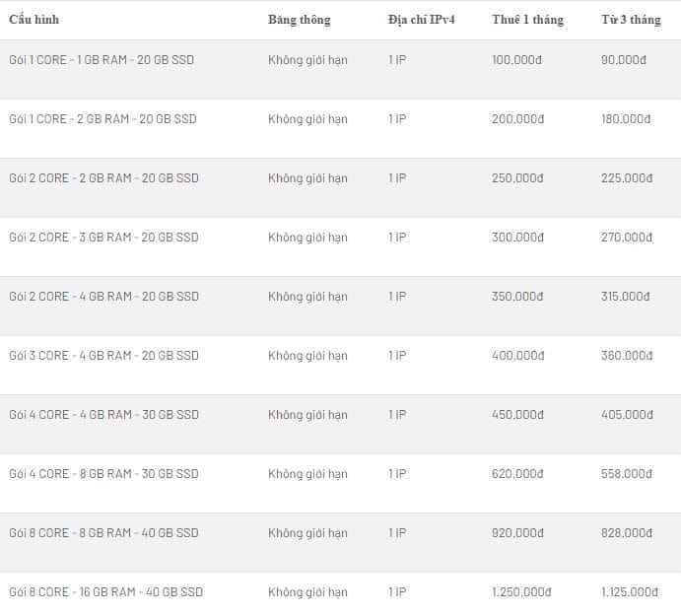Select Gói 8 CORE - 16 GB RAM plan
This screenshot has width=681, height=616.
coord(105,592)
